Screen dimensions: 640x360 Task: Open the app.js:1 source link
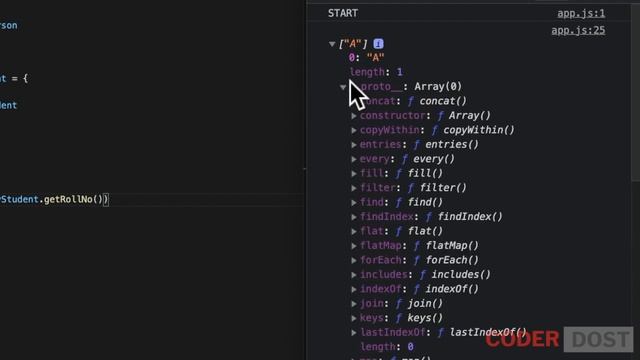[581, 13]
